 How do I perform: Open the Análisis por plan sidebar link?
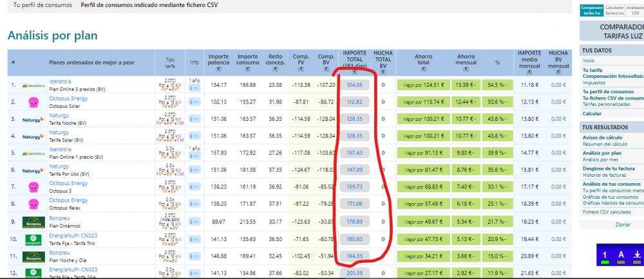[602, 153]
